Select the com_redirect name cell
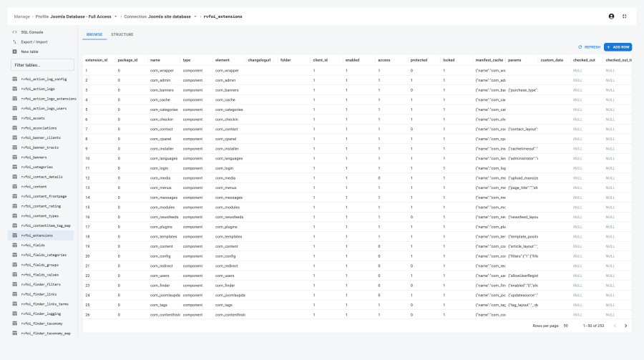Screen dimensions: 644x360 pyautogui.click(x=162, y=266)
